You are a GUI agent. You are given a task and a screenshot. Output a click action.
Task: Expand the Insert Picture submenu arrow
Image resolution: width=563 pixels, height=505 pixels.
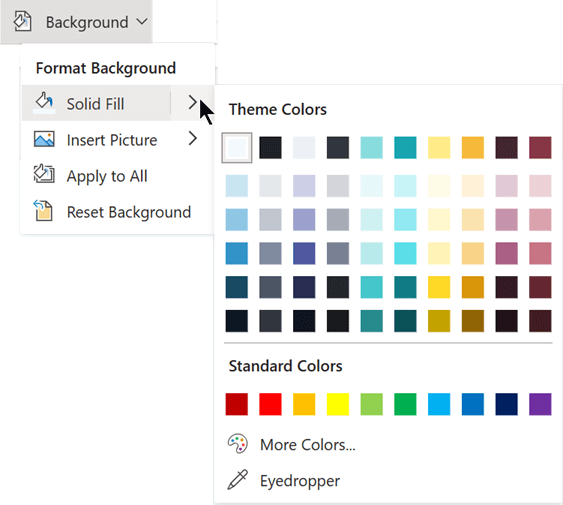click(193, 138)
